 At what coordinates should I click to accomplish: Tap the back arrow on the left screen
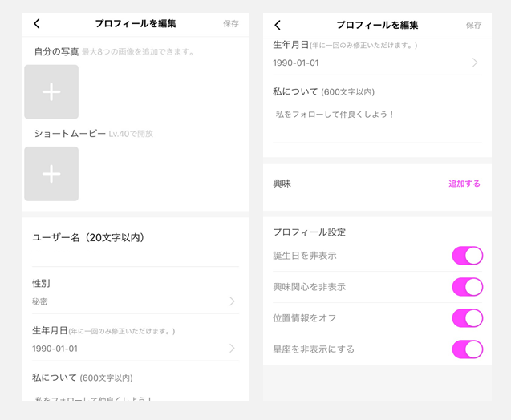(37, 24)
